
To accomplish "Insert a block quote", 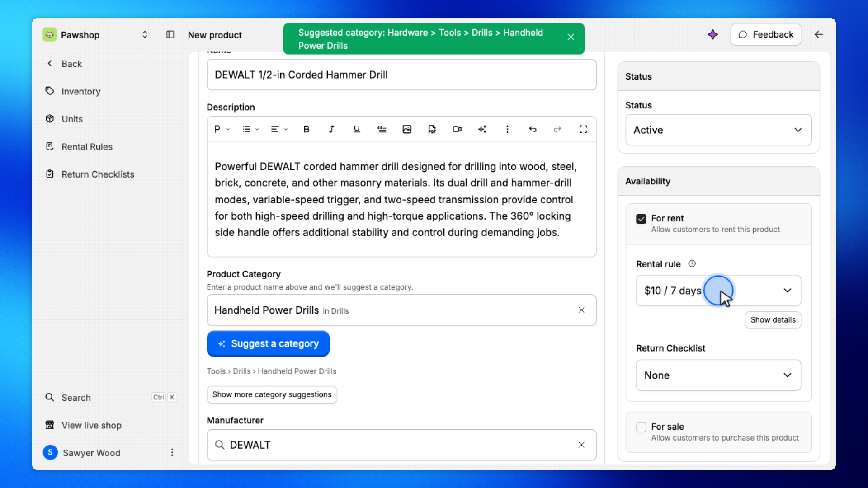I will (x=382, y=129).
